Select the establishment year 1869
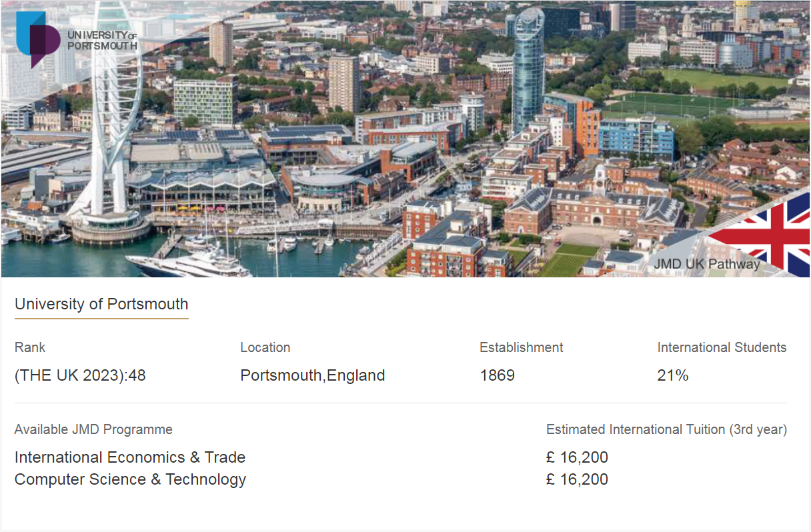The image size is (811, 532). [498, 375]
